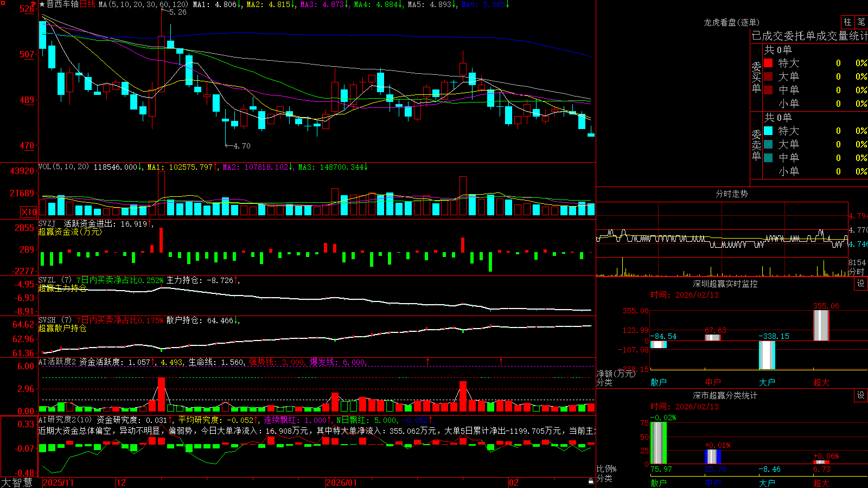This screenshot has height=488, width=868.
Task: Click the X10 volume scale multiplier box
Action: pyautogui.click(x=29, y=212)
